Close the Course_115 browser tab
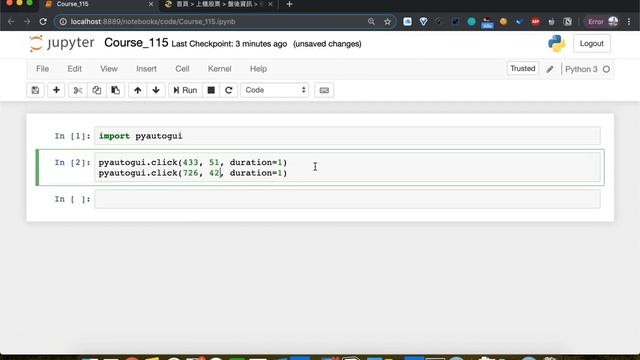This screenshot has width=640, height=360. pyautogui.click(x=151, y=4)
